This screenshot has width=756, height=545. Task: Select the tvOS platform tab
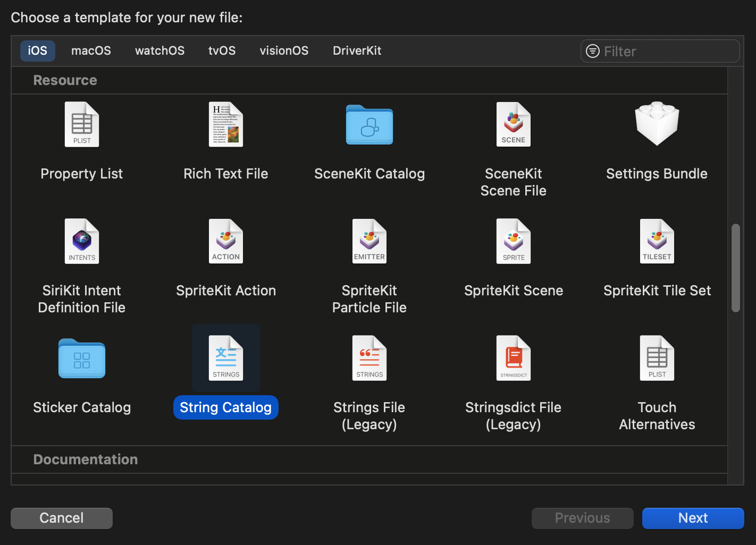(222, 51)
